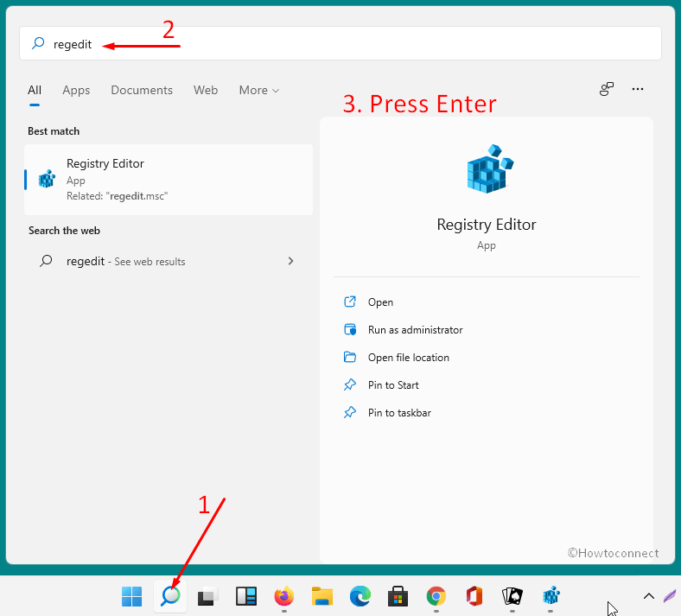Click the Pin to Start pin icon
681x616 pixels.
[350, 384]
